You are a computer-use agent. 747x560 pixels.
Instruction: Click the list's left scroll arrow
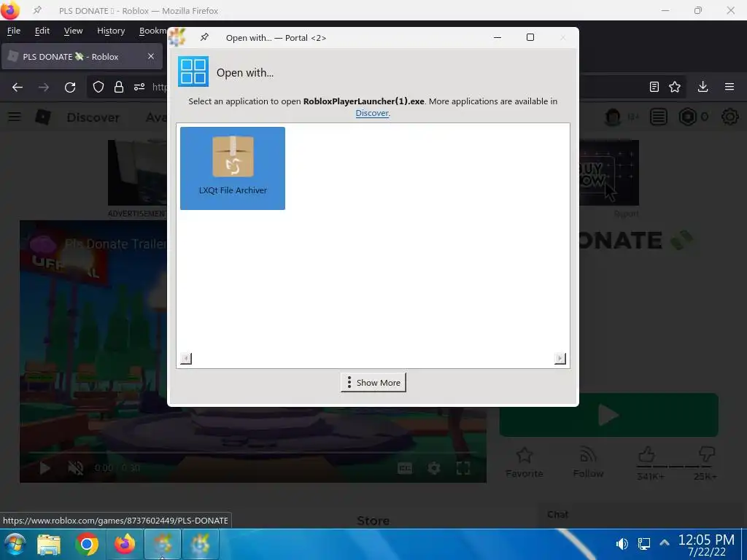click(x=186, y=359)
